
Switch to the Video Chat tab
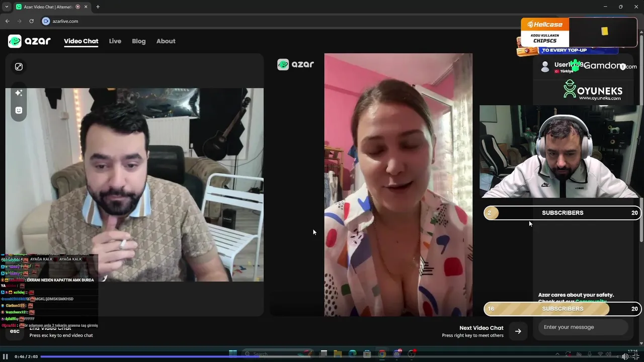point(81,41)
